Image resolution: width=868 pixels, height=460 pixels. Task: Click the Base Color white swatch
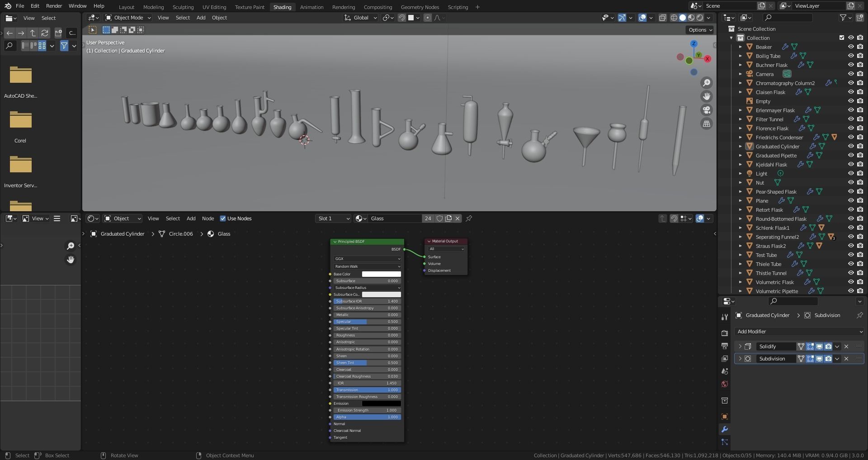[381, 274]
